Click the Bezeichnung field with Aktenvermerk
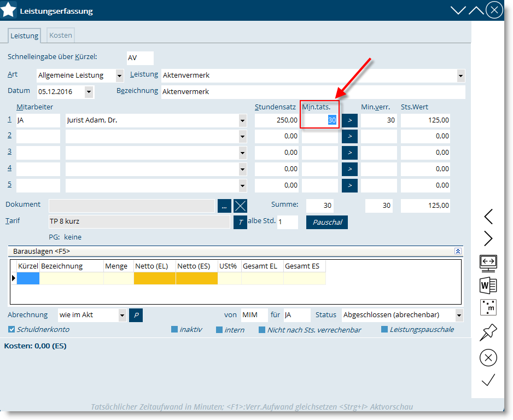This screenshot has height=420, width=513. click(x=313, y=92)
